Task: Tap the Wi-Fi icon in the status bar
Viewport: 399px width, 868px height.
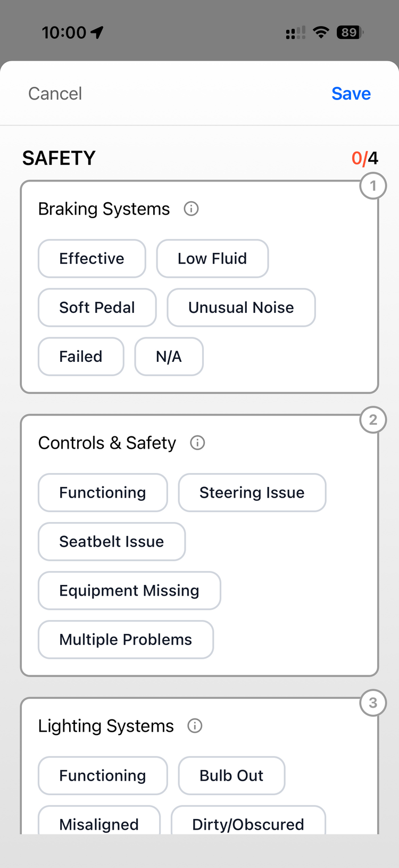Action: pos(320,32)
